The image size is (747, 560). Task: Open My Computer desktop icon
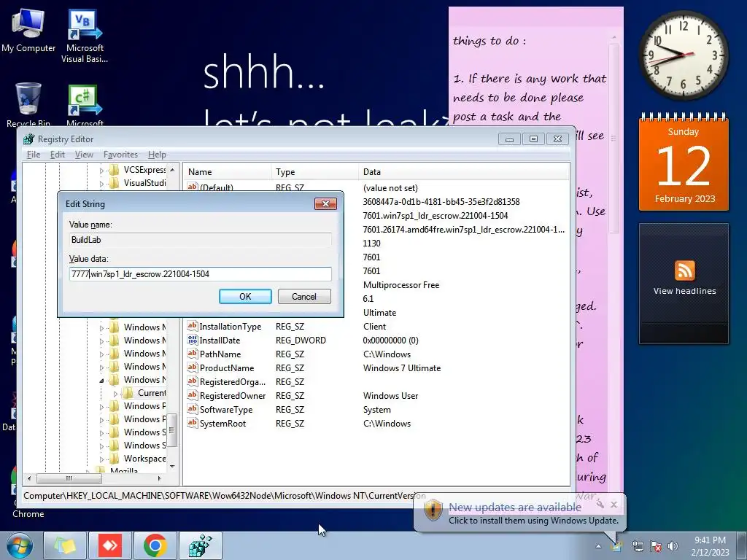[x=28, y=29]
